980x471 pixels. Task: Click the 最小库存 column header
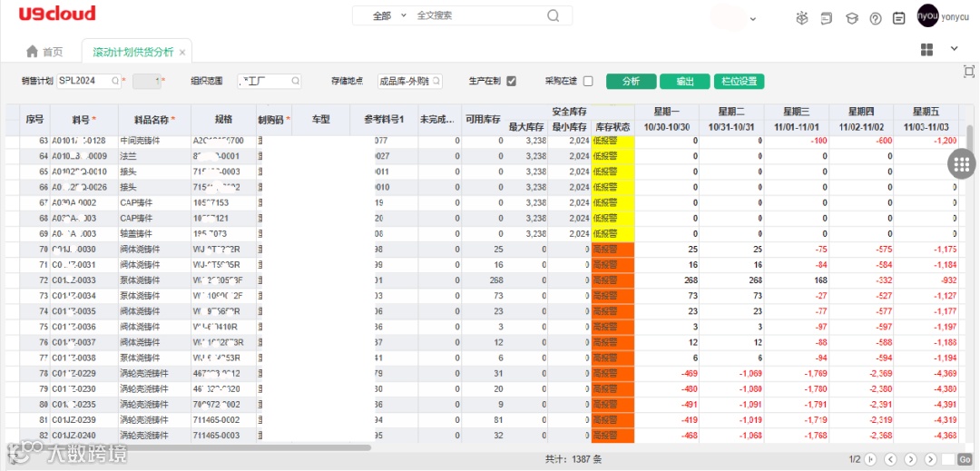(569, 127)
